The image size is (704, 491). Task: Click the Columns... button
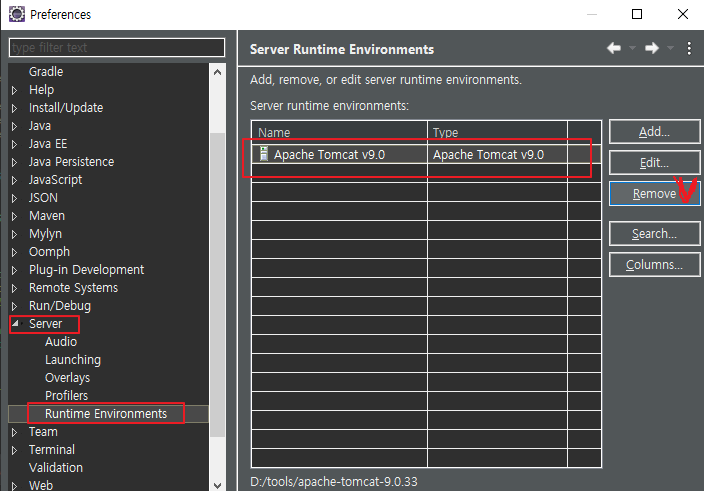click(x=654, y=264)
